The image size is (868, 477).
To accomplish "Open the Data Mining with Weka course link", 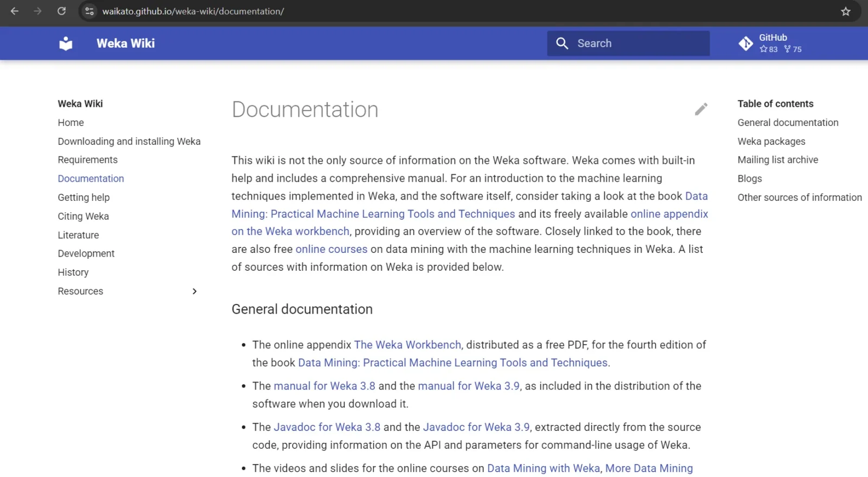I will coord(544,468).
